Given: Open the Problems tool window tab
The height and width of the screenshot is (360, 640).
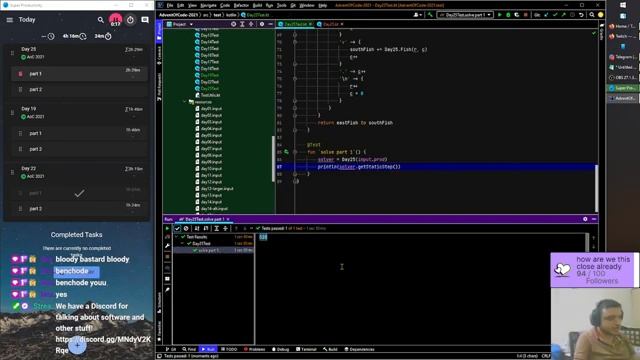Looking at the screenshot, I should pos(254,349).
